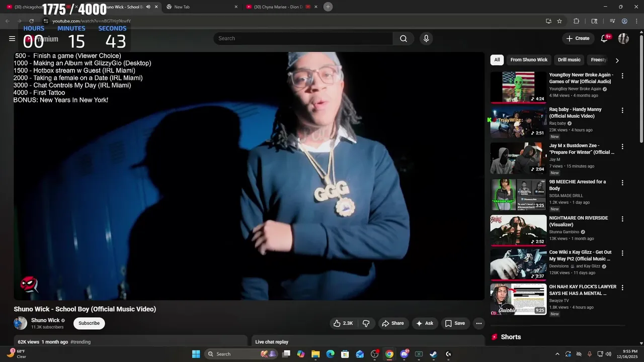
Task: Select the Drill music chip
Action: [x=569, y=60]
